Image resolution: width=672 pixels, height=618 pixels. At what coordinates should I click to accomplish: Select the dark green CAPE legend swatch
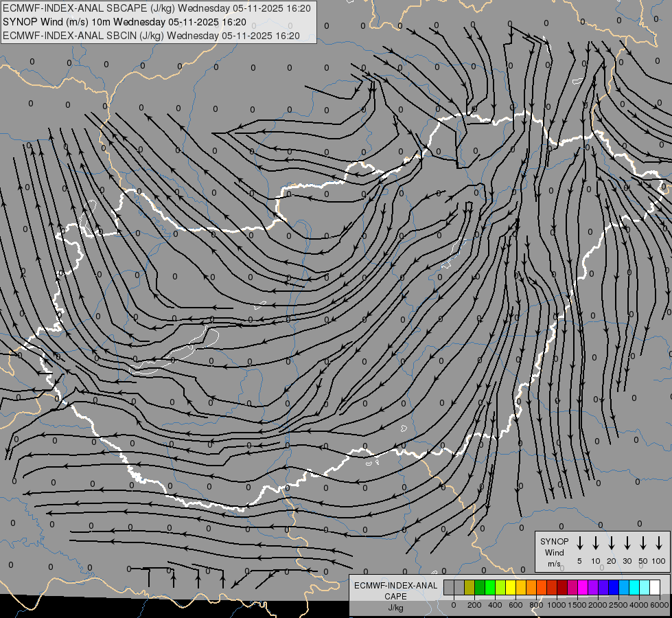coord(480,587)
